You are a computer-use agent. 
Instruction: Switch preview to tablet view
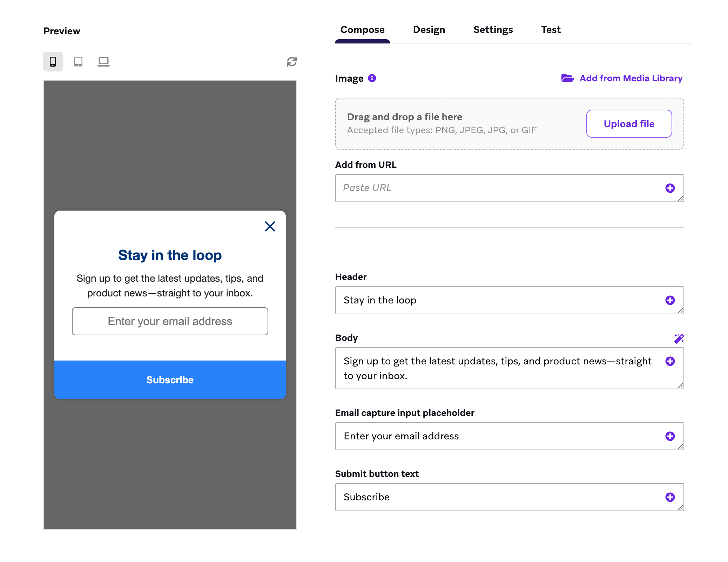point(78,61)
